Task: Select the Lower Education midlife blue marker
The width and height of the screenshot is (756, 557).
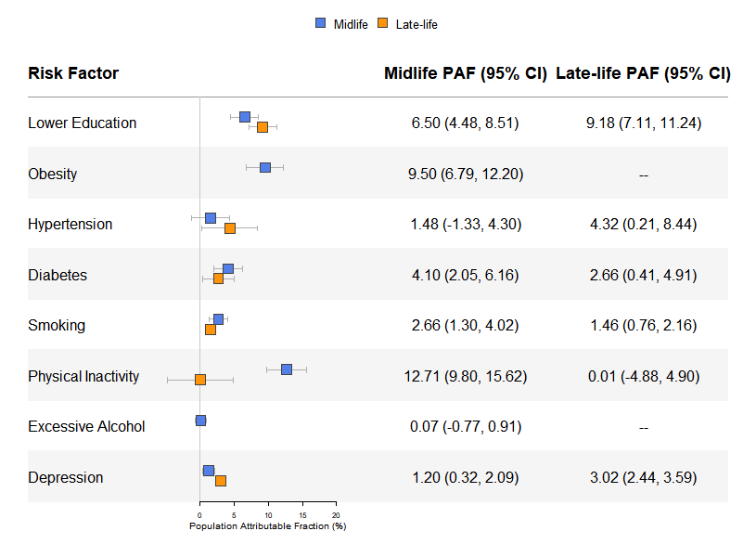Action: pyautogui.click(x=245, y=117)
